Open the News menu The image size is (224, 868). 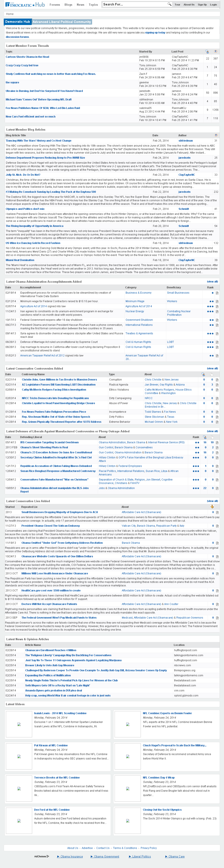coord(80,5)
